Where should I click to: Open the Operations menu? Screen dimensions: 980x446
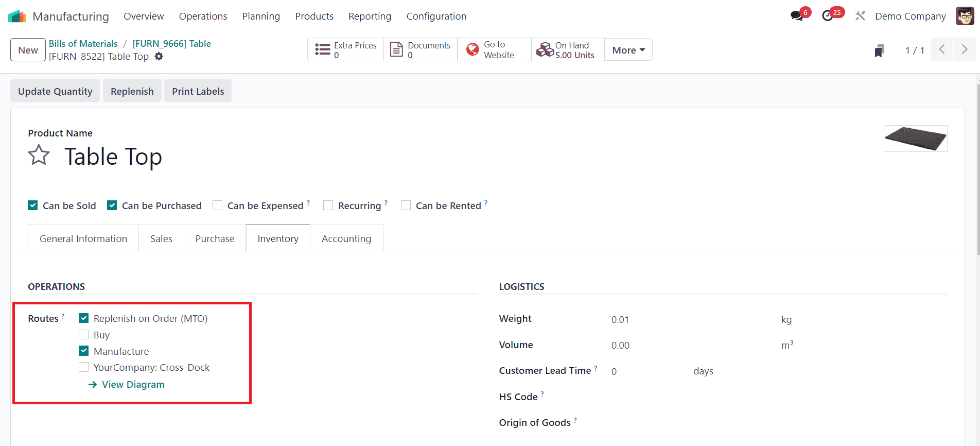pos(203,16)
